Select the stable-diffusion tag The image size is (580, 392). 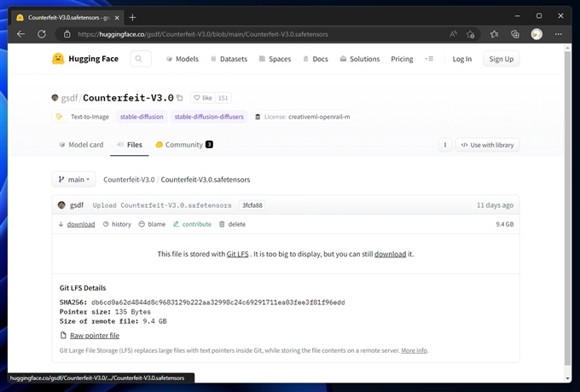coord(142,117)
